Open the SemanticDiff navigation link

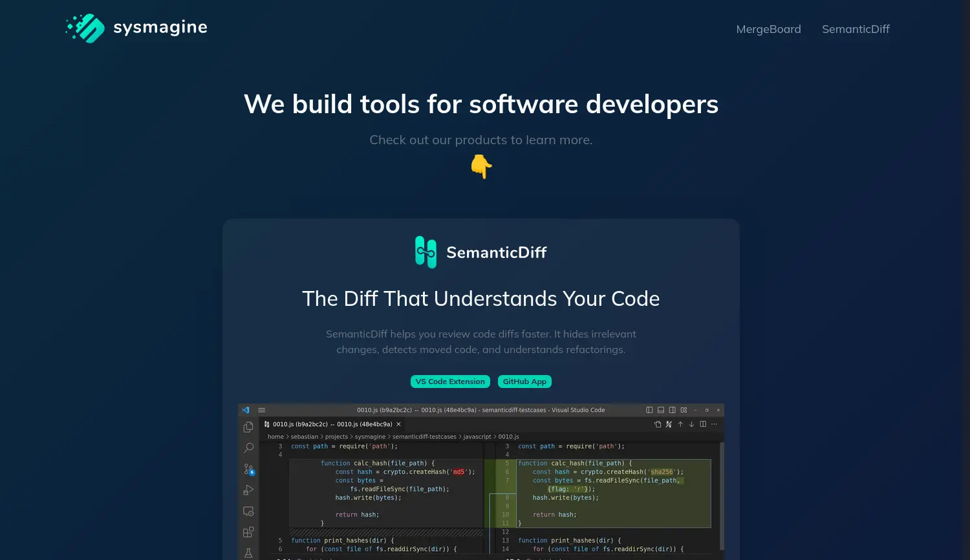pyautogui.click(x=856, y=29)
